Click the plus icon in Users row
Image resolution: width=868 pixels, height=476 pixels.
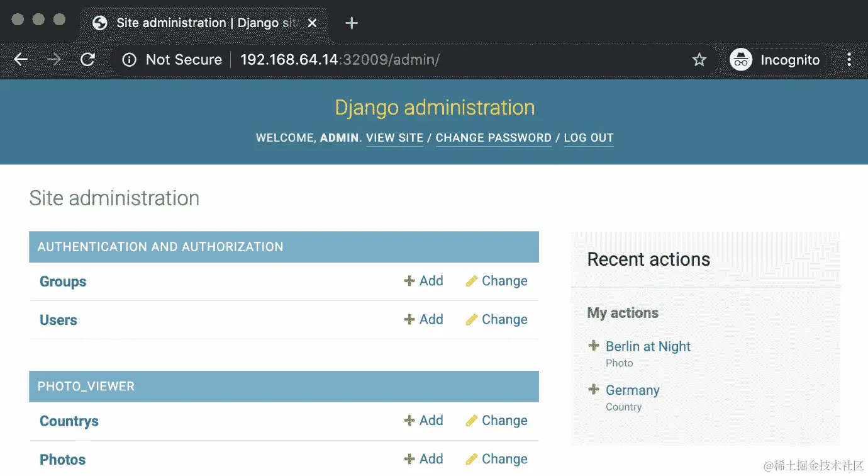[409, 319]
